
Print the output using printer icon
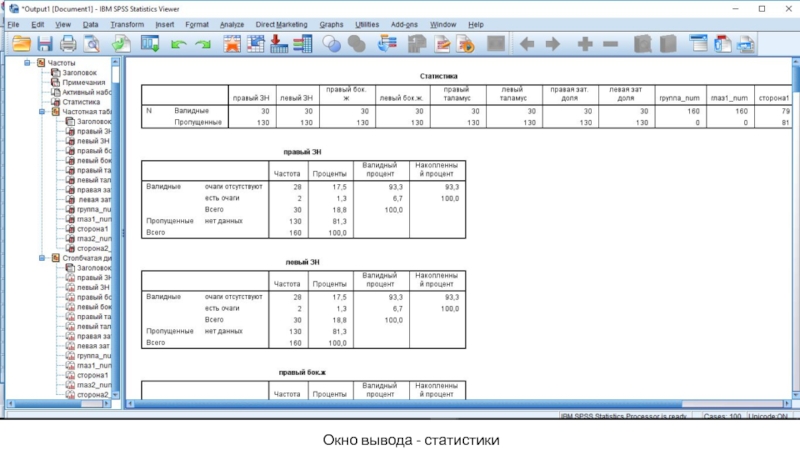(x=68, y=44)
